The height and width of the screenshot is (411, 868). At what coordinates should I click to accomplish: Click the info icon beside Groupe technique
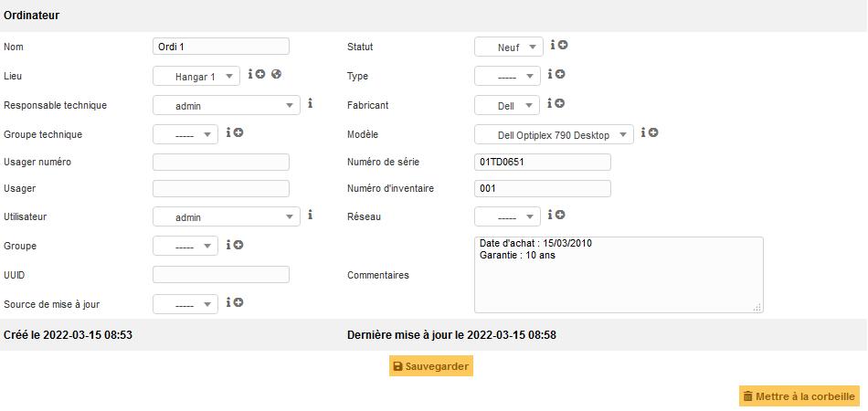[x=228, y=133]
